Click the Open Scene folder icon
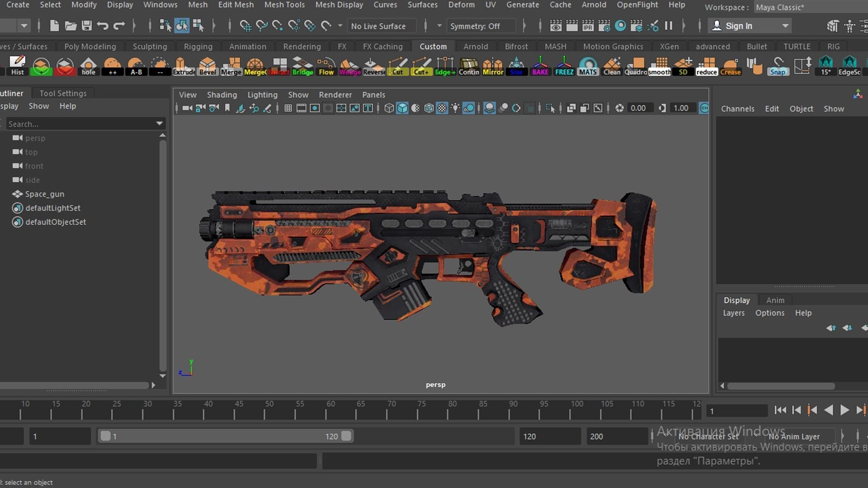The height and width of the screenshot is (488, 868). pos(71,26)
